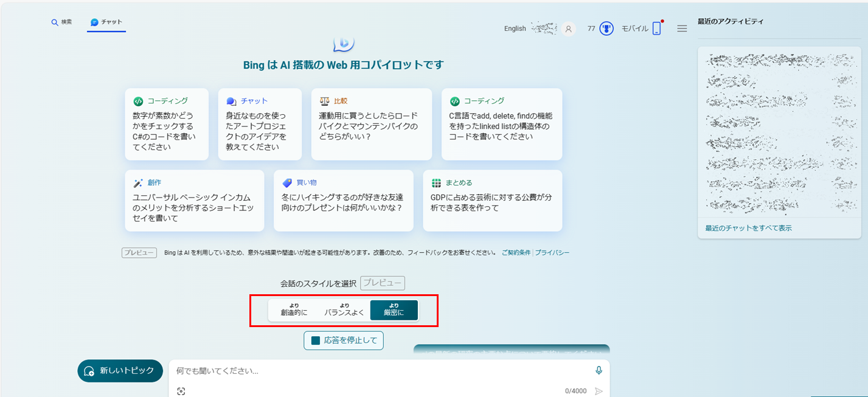Start a 新しいトピック
868x397 pixels.
coord(120,371)
